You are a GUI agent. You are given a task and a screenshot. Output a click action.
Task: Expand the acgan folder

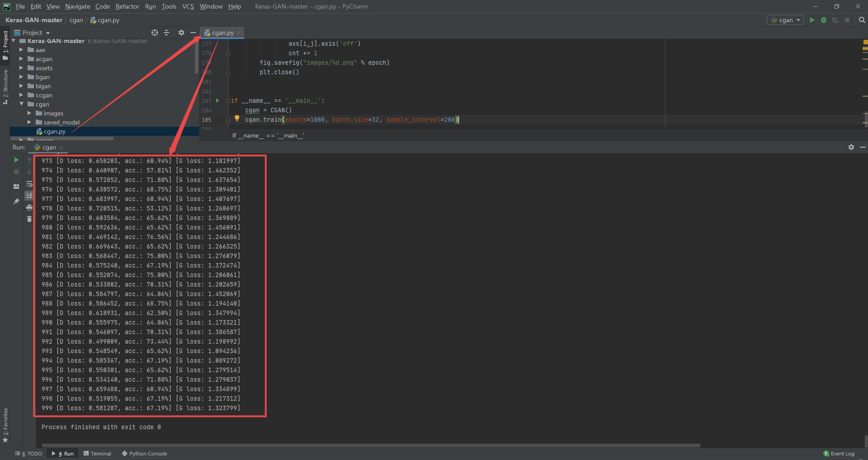pos(21,59)
